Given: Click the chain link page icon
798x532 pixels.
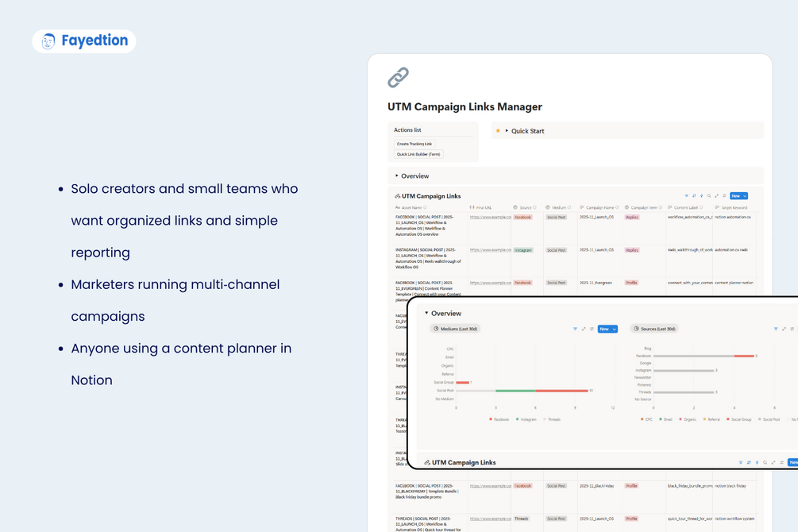Looking at the screenshot, I should click(398, 77).
